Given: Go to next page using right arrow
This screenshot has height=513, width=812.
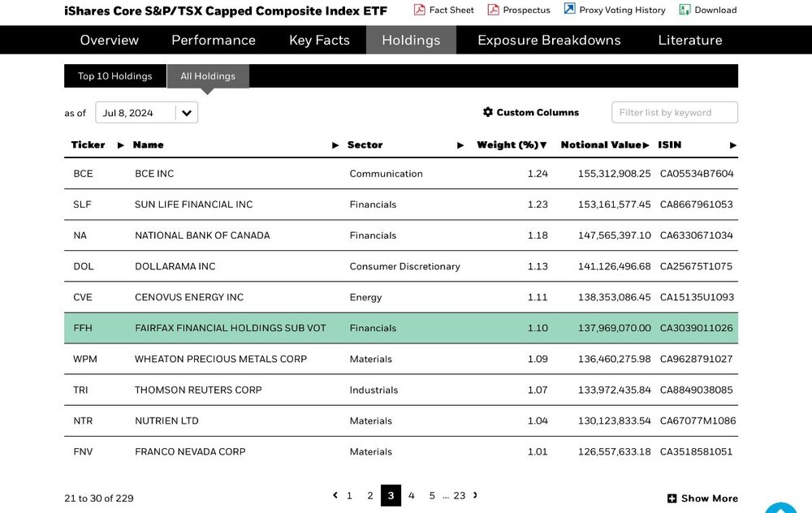Looking at the screenshot, I should click(475, 495).
